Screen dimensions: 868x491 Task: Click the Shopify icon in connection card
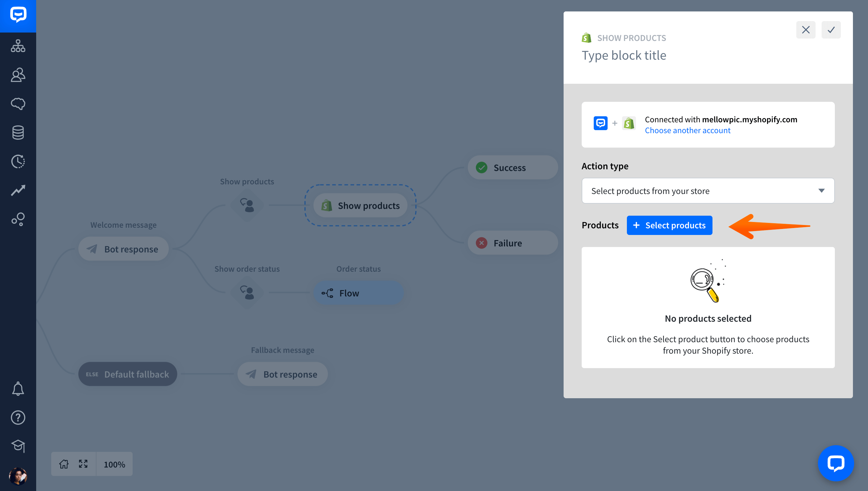[629, 123]
